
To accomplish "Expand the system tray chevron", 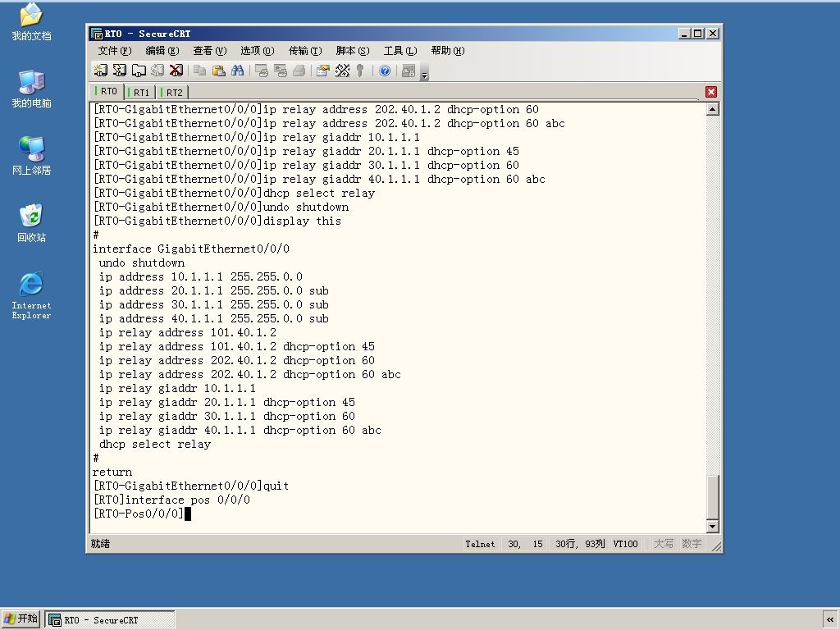I will 830,619.
